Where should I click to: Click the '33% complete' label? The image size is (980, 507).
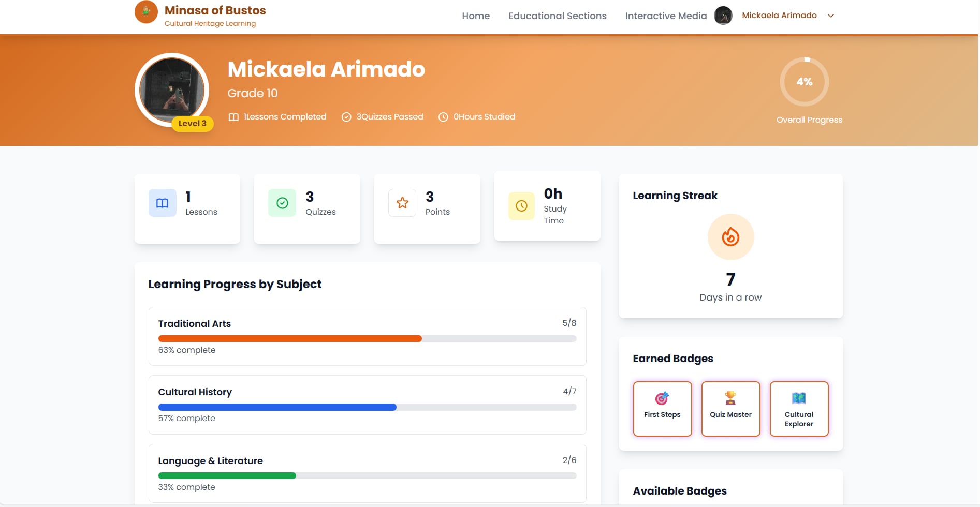point(186,487)
